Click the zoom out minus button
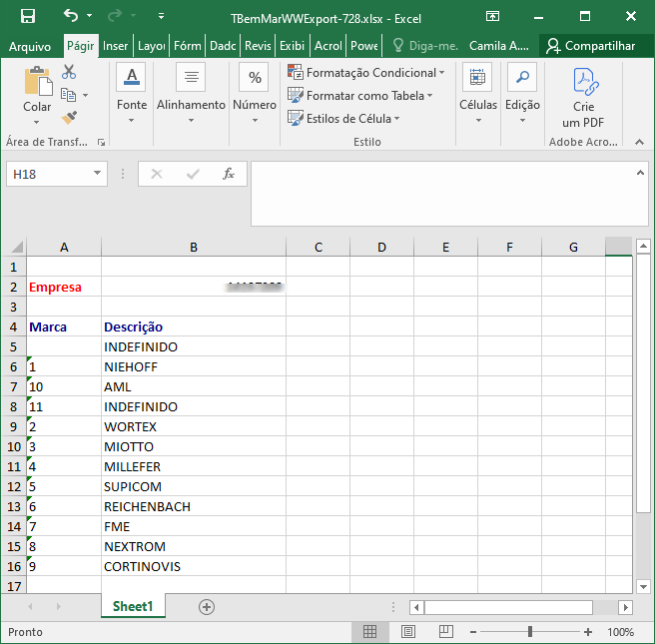Viewport: 655px width, 644px height. 473,632
